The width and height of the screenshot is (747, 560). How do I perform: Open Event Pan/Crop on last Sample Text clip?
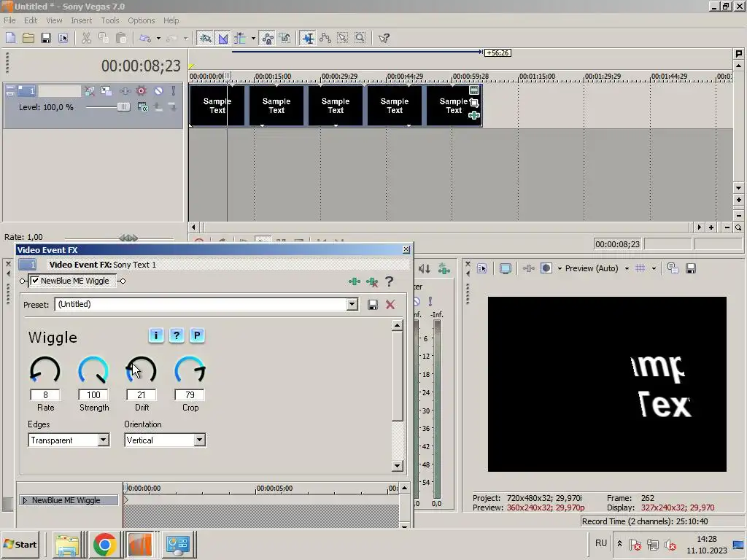pyautogui.click(x=474, y=102)
